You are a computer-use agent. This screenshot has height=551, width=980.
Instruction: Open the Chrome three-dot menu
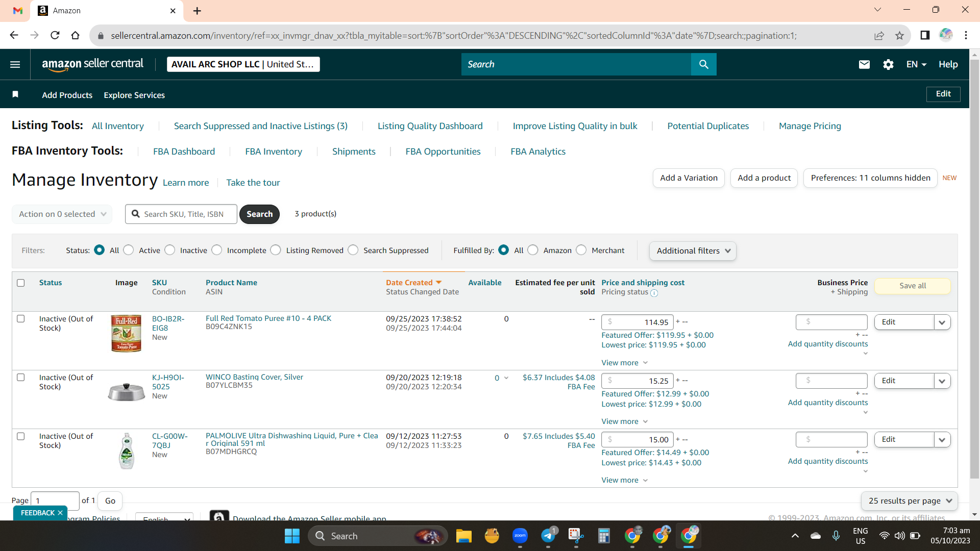click(x=966, y=35)
